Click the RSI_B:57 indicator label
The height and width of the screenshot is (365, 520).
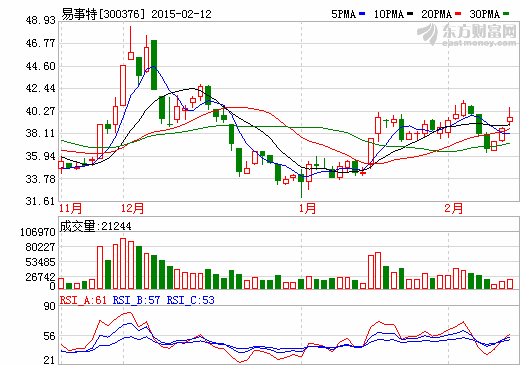[x=136, y=300]
